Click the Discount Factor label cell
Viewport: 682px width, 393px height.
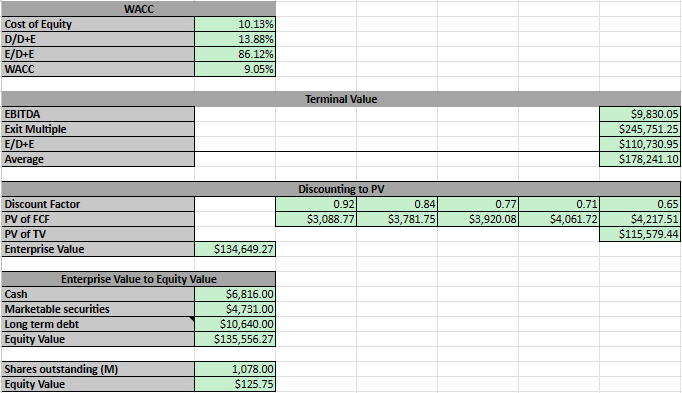click(x=98, y=204)
